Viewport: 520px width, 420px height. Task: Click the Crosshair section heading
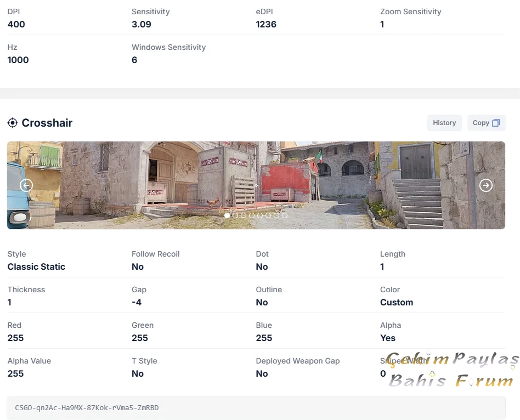pos(47,123)
